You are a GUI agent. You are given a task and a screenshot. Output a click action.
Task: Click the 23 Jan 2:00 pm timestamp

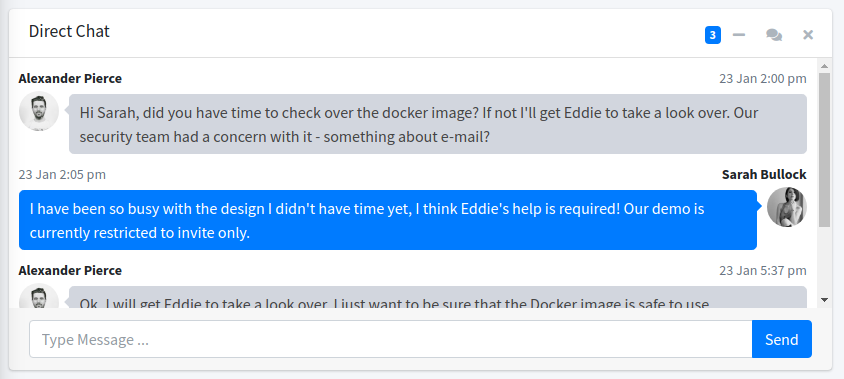[x=763, y=79]
